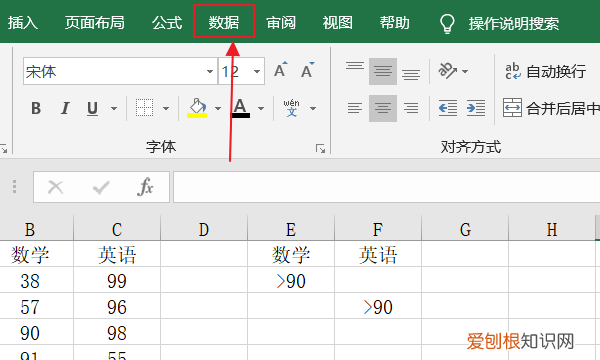
Task: Apply underline formatting
Action: point(92,108)
